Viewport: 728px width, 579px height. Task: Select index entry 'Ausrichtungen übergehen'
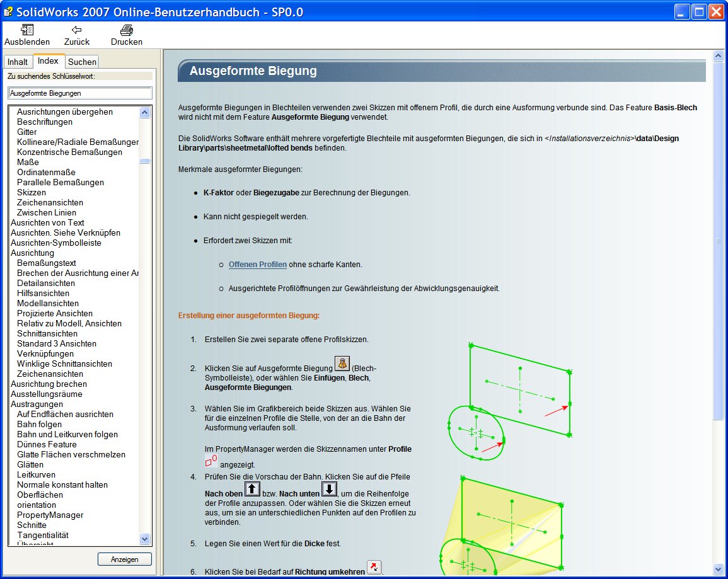pyautogui.click(x=65, y=112)
